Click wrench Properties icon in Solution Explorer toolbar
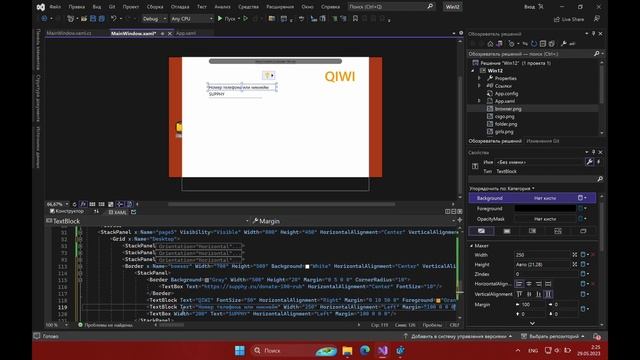This screenshot has height=360, width=640. point(564,44)
